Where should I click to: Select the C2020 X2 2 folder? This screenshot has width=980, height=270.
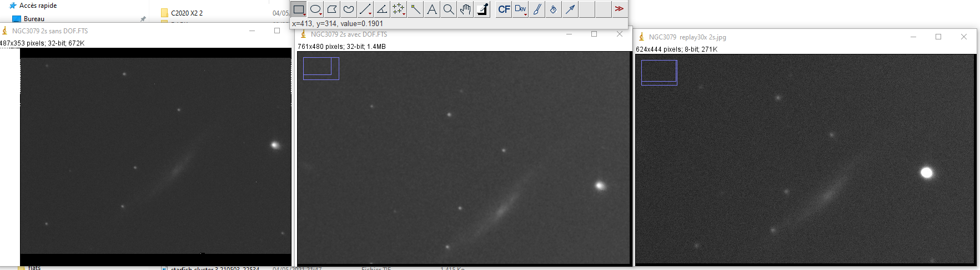(187, 13)
